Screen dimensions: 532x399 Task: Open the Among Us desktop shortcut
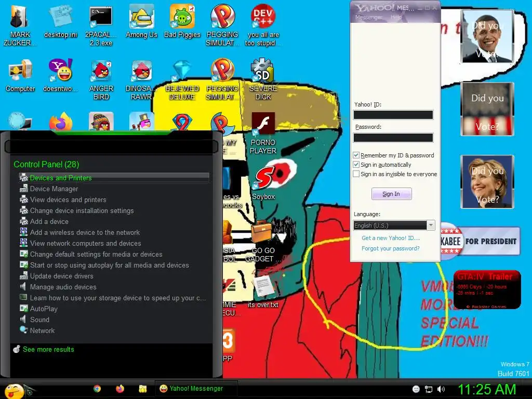(x=141, y=22)
